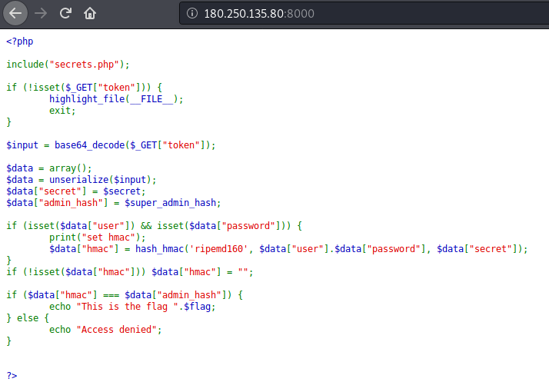The width and height of the screenshot is (549, 392).
Task: Click the highlight_file function name
Action: [86, 99]
